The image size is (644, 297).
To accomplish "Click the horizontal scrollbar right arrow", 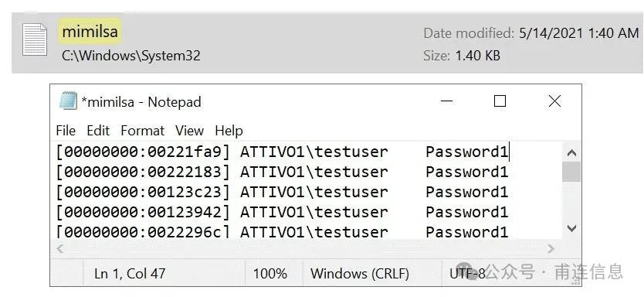I will pyautogui.click(x=551, y=248).
